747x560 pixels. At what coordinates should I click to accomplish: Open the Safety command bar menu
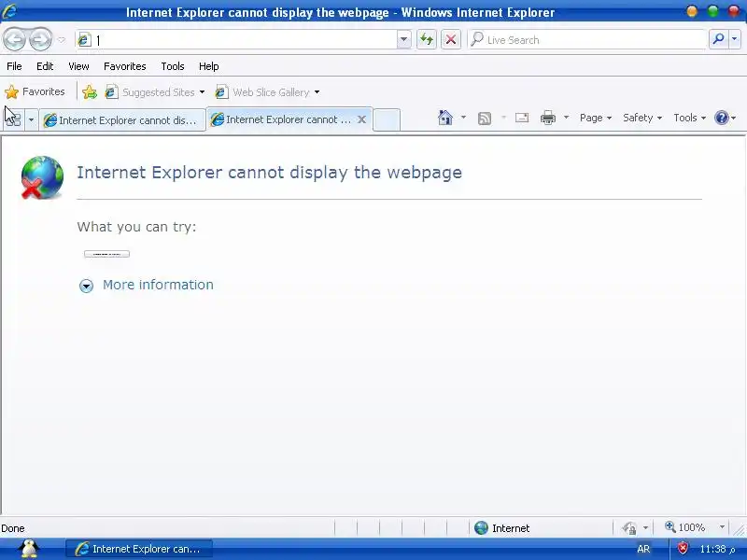[x=642, y=118]
